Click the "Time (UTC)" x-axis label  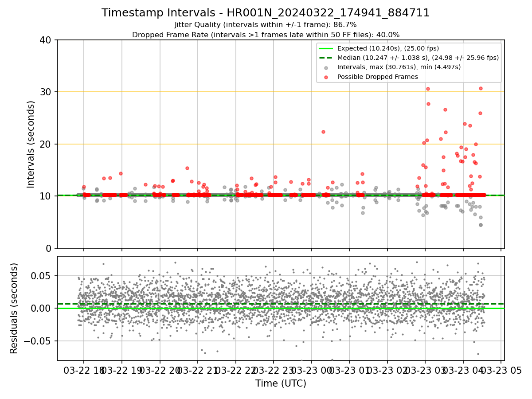281,383
